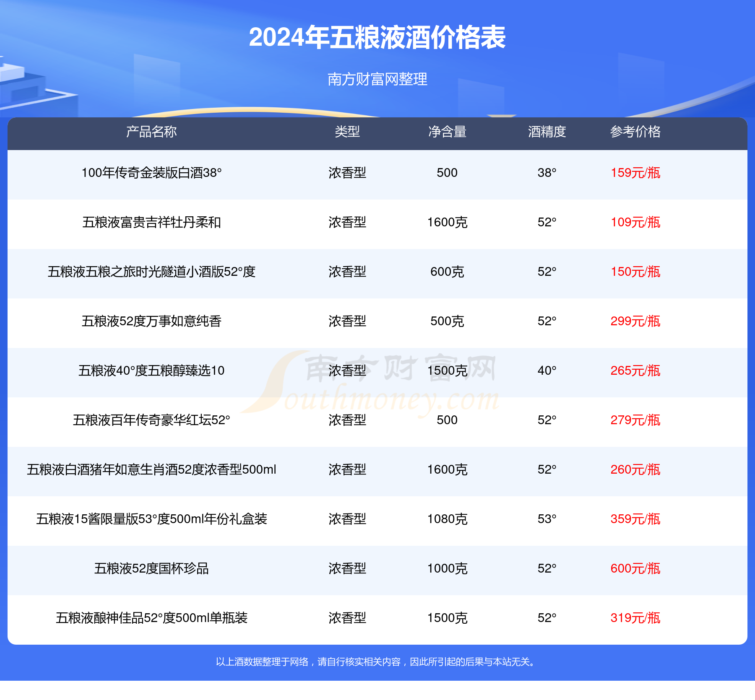Select product name 五粮液40°度五粮醇臻选10
The image size is (755, 700).
pyautogui.click(x=151, y=371)
